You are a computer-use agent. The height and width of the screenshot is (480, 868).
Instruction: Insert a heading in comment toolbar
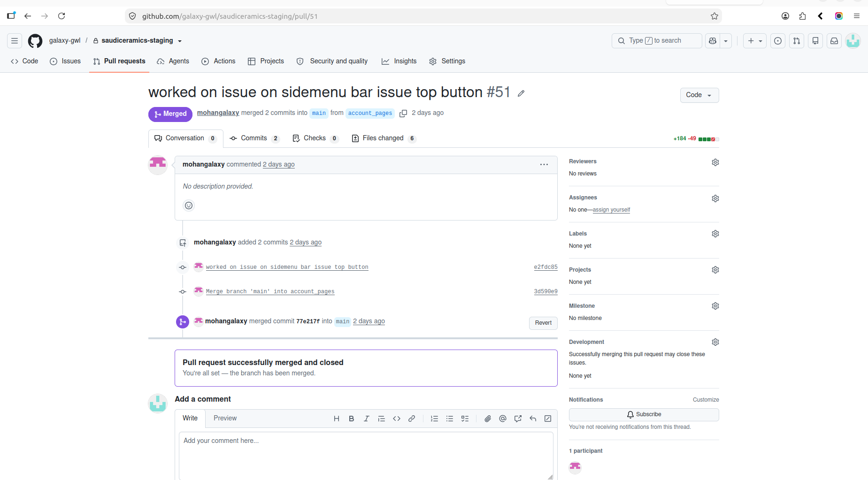coord(337,419)
